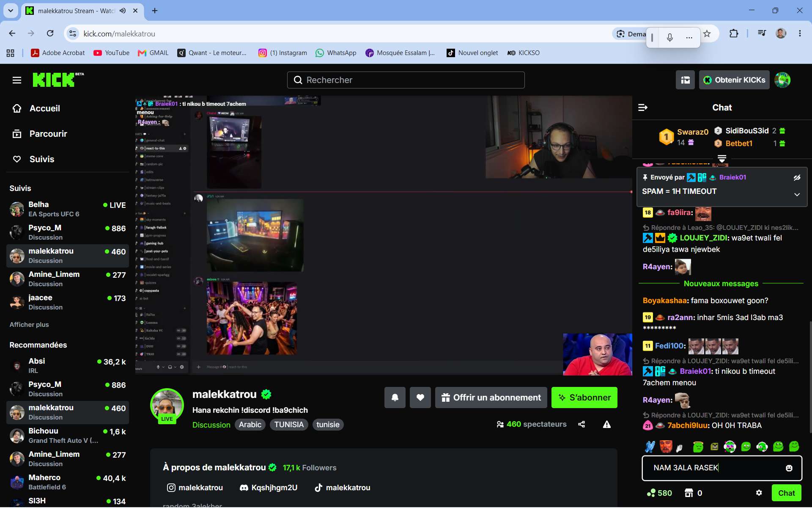Follow channel with the heart icon

tap(420, 398)
